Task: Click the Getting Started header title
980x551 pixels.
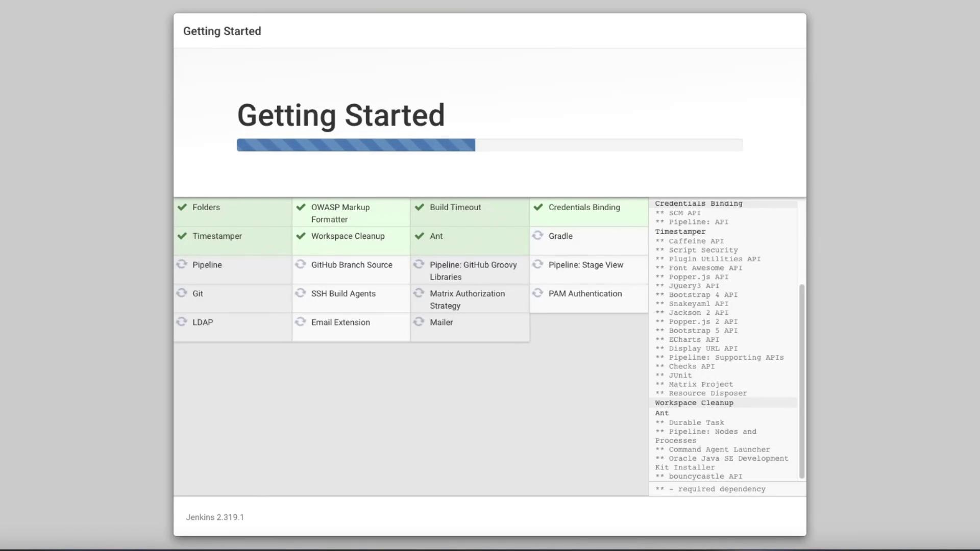Action: (222, 31)
